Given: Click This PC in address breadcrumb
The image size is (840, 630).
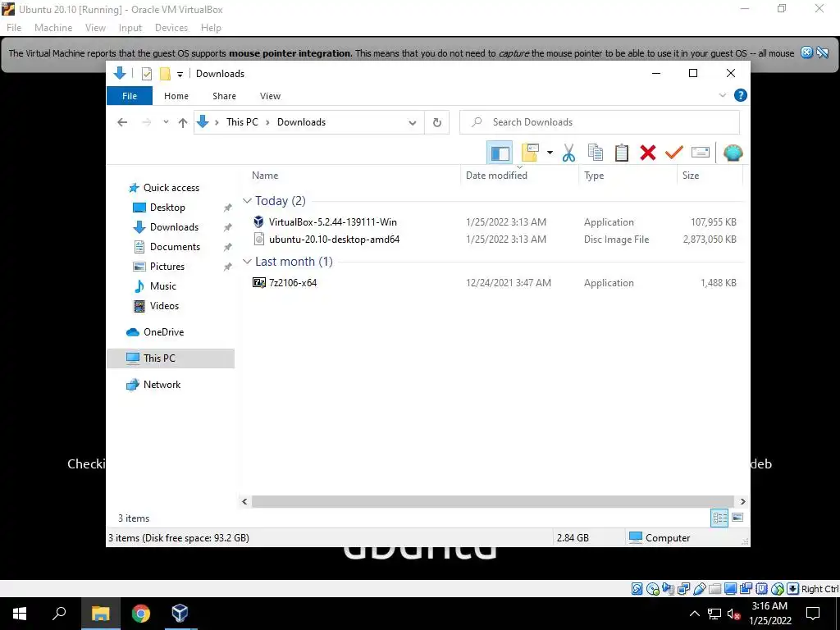Looking at the screenshot, I should [242, 122].
